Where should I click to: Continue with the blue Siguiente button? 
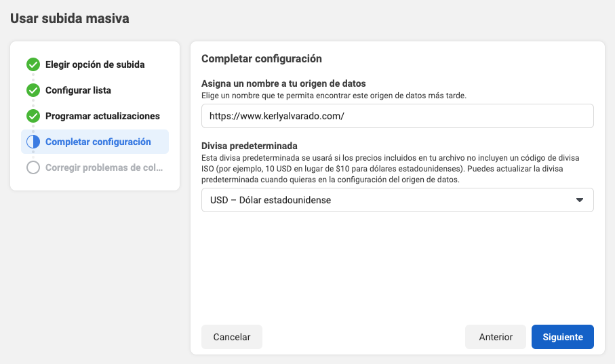pos(562,337)
